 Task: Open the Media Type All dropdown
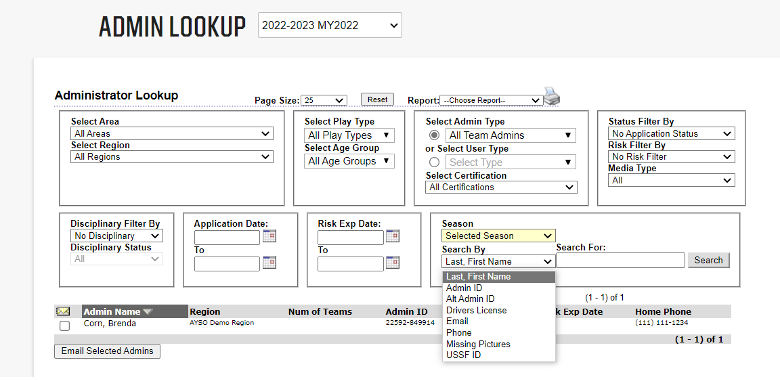coord(672,180)
